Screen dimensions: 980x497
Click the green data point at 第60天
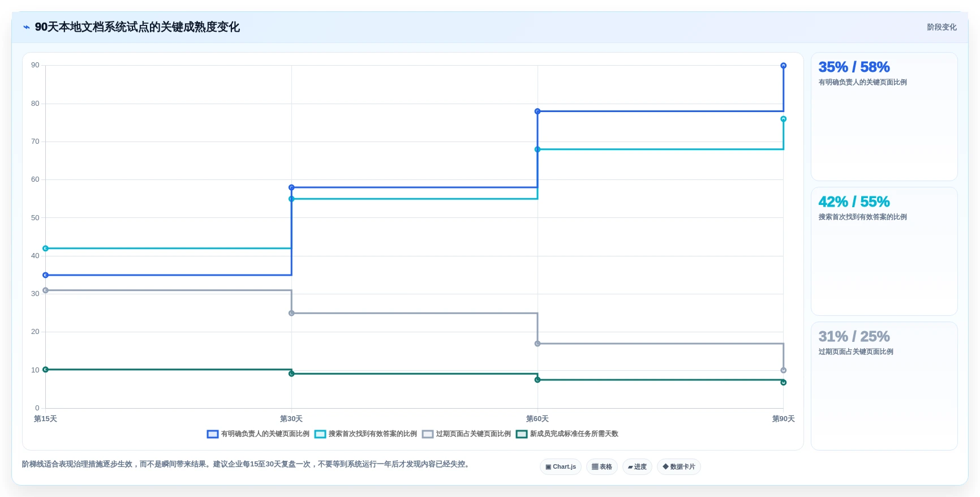pyautogui.click(x=538, y=380)
